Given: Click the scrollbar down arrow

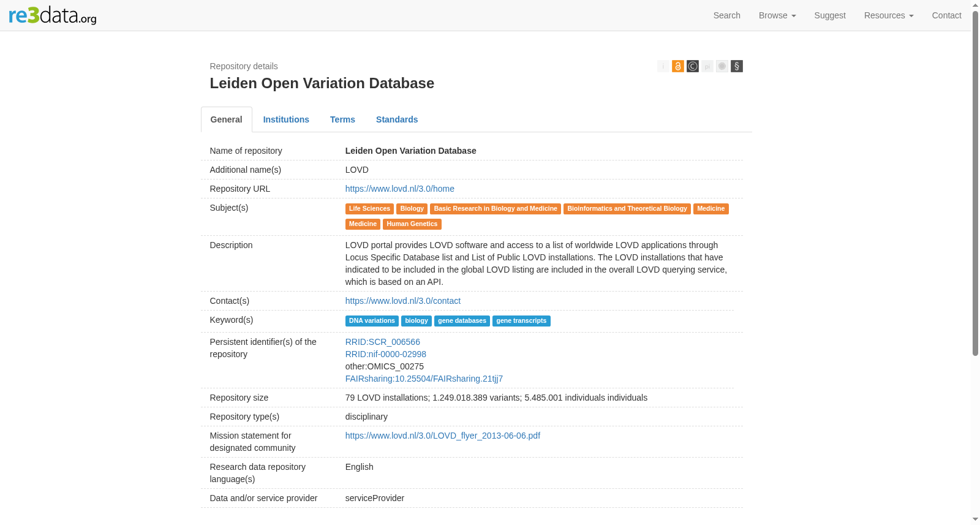Looking at the screenshot, I should (x=976, y=520).
